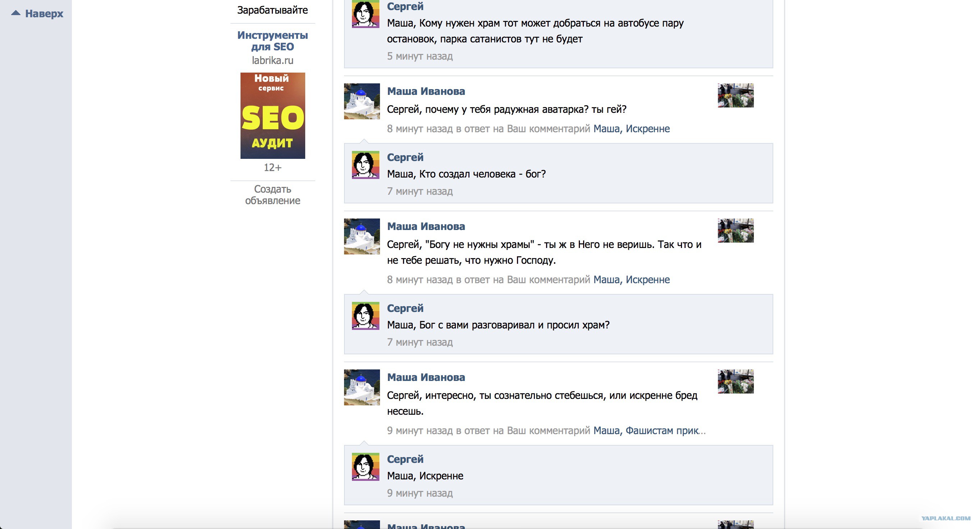Open Маша Иванова's name on 'Богу не нужны храмы' comment
The width and height of the screenshot is (980, 529).
426,226
